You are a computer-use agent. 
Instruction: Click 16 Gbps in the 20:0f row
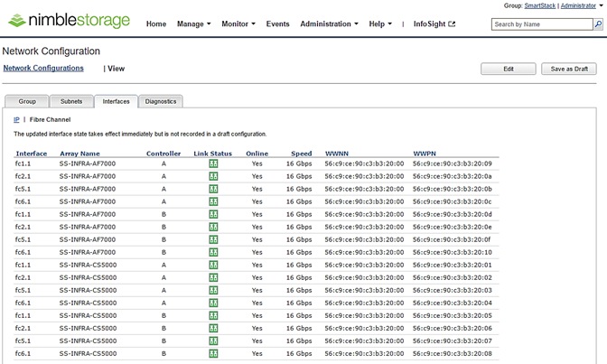coord(299,239)
